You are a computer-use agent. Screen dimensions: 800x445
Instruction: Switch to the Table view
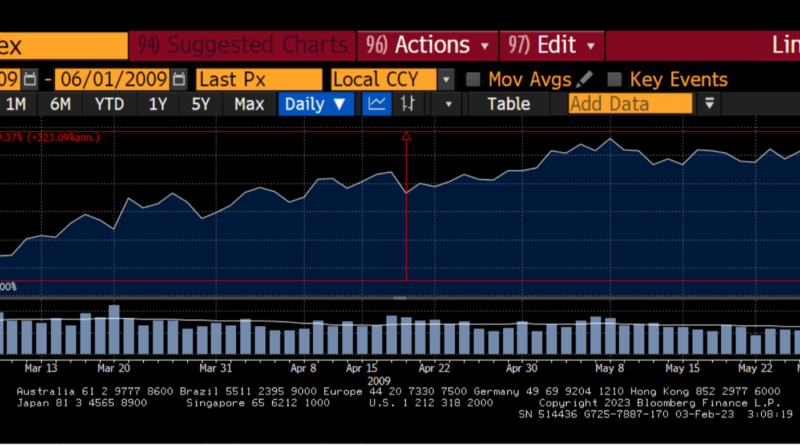pos(508,104)
